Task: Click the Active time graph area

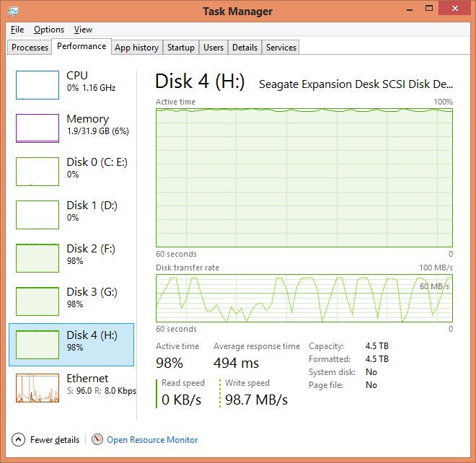Action: (x=304, y=177)
